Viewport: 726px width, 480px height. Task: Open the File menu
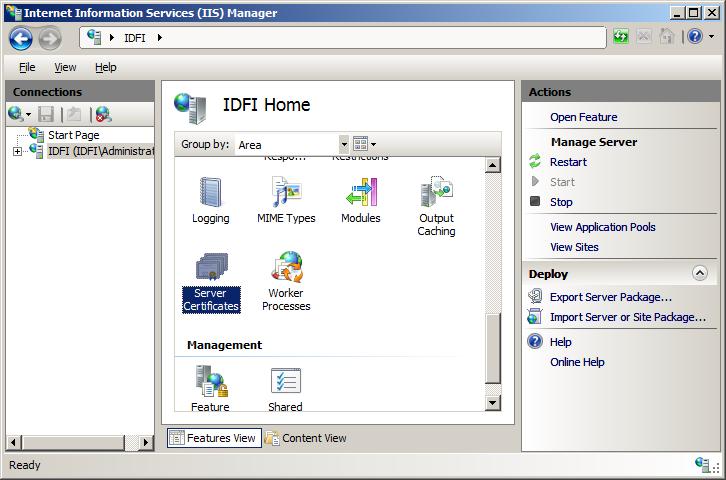(27, 67)
